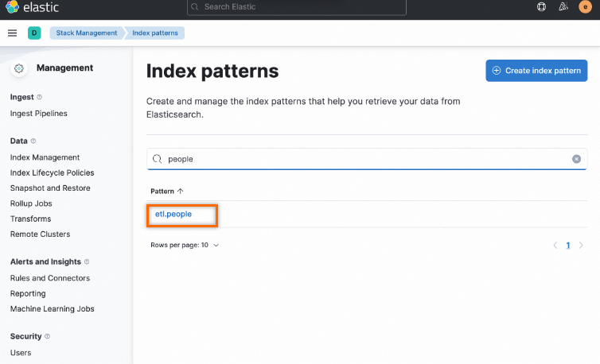This screenshot has height=364, width=600.
Task: Open Ingest Pipelines in sidebar
Action: click(x=38, y=114)
